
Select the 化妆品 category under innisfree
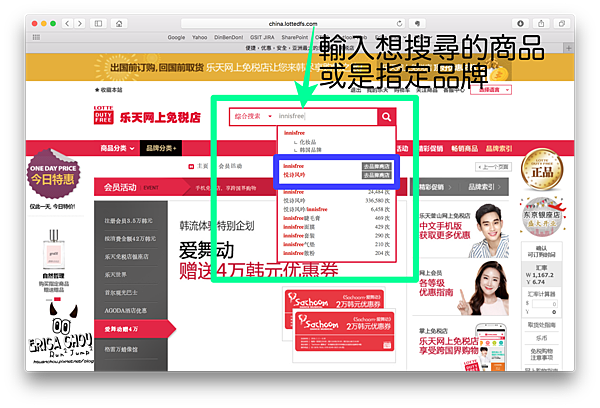point(308,142)
